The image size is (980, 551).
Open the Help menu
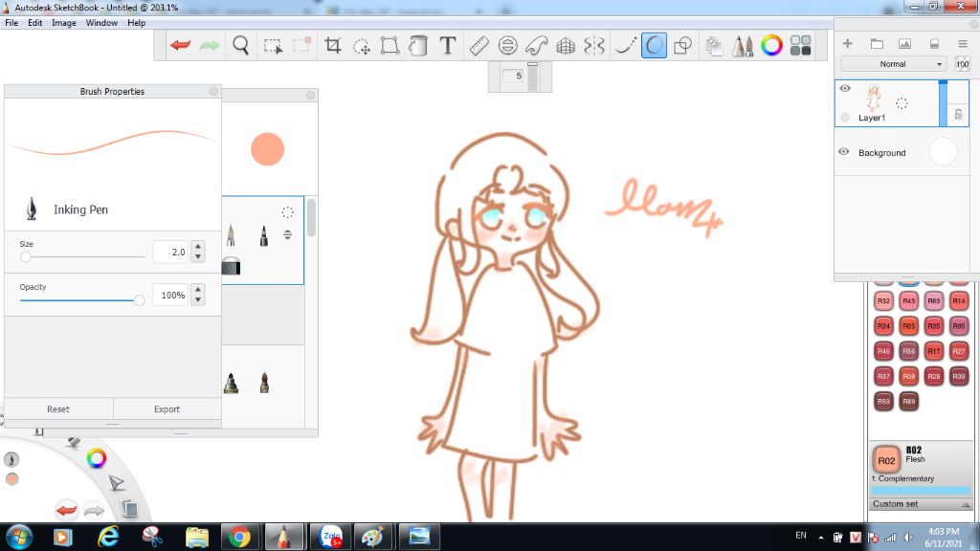(x=136, y=23)
